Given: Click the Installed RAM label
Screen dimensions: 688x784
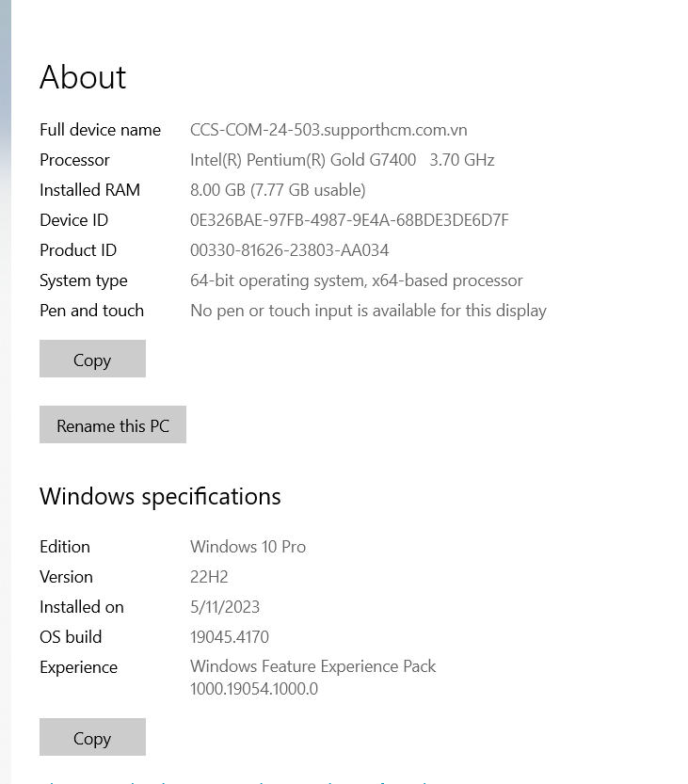Looking at the screenshot, I should 89,190.
